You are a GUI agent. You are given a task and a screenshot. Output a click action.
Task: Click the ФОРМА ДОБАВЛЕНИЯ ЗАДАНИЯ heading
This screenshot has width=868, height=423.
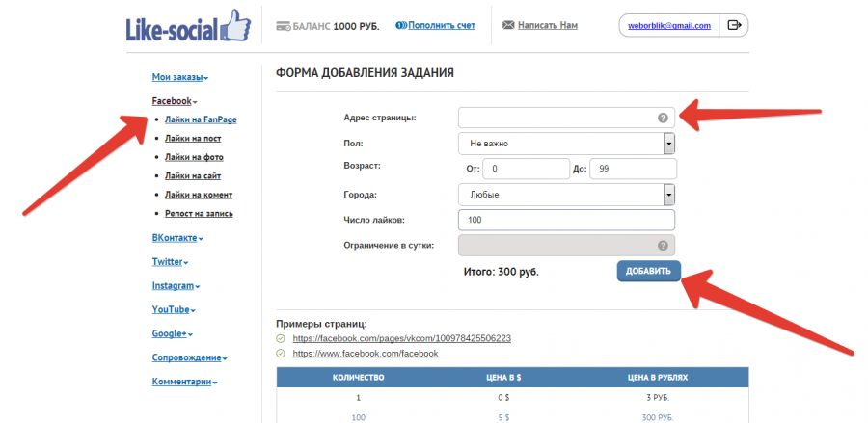(365, 73)
